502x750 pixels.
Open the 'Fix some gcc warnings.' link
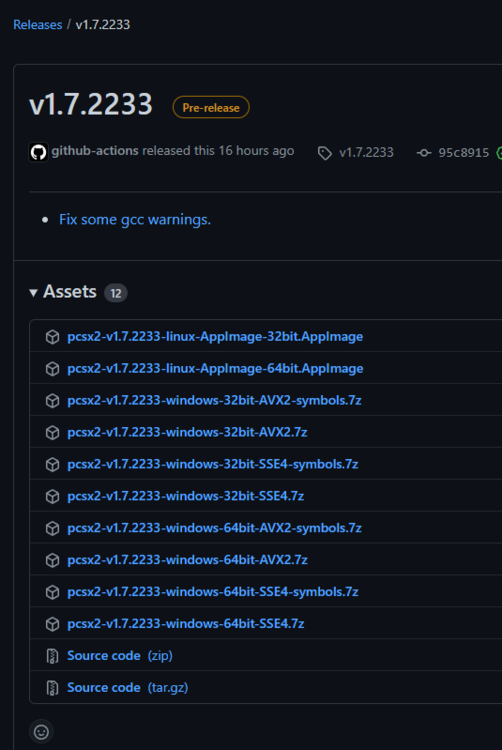tap(135, 220)
